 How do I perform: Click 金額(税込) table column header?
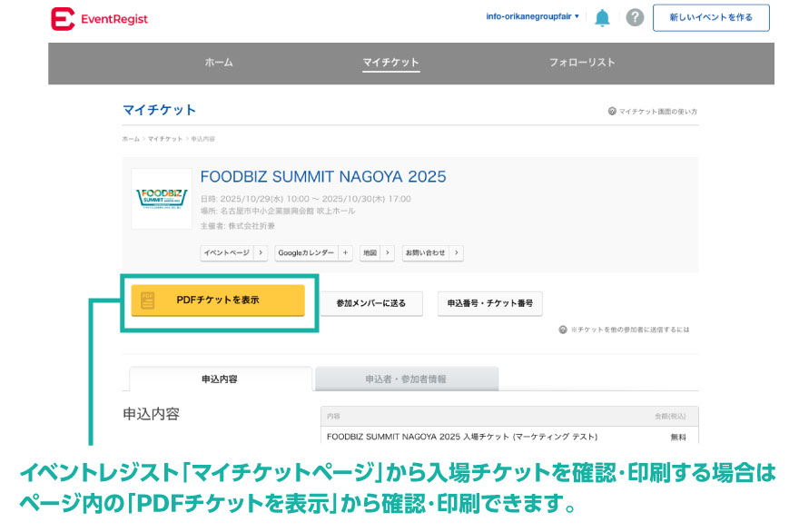[670, 417]
